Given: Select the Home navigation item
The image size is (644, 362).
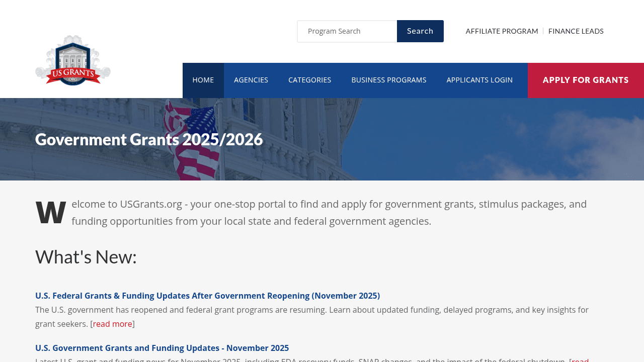Looking at the screenshot, I should [x=203, y=80].
